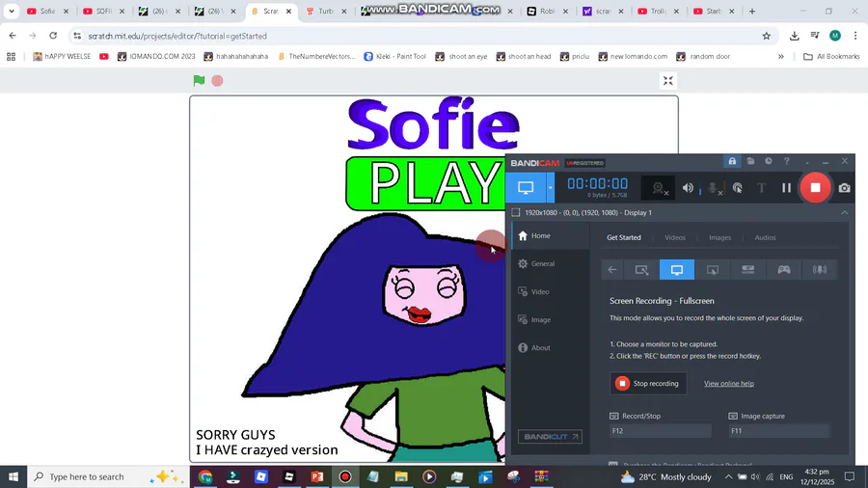The image size is (868, 488).
Task: Click the big red stop record button
Action: [x=815, y=187]
